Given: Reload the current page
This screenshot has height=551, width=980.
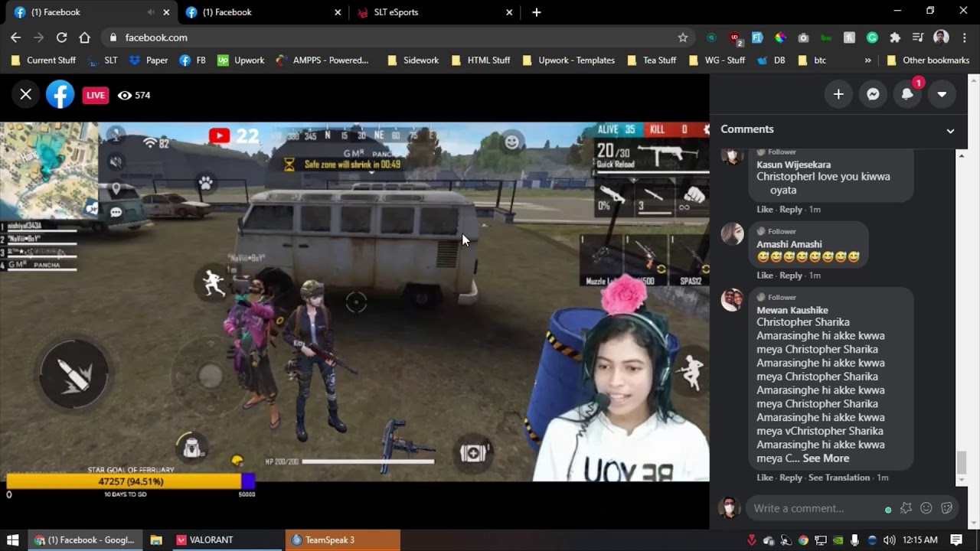Looking at the screenshot, I should pyautogui.click(x=61, y=37).
